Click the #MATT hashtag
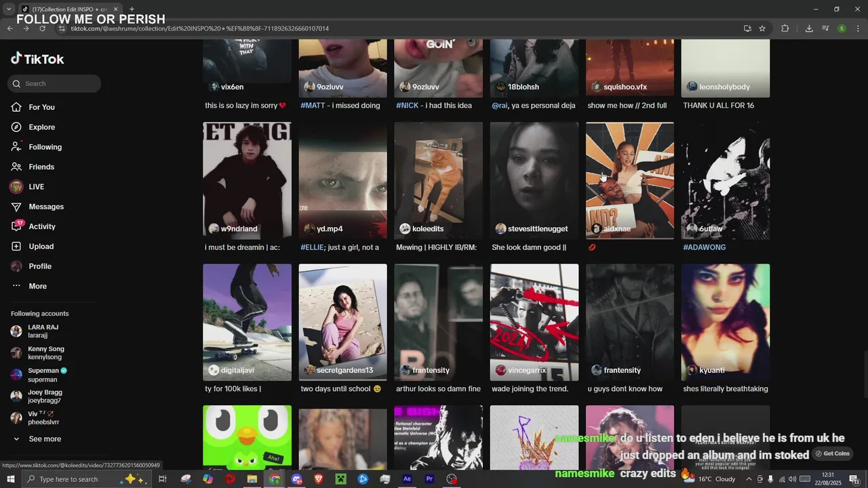 tap(313, 106)
